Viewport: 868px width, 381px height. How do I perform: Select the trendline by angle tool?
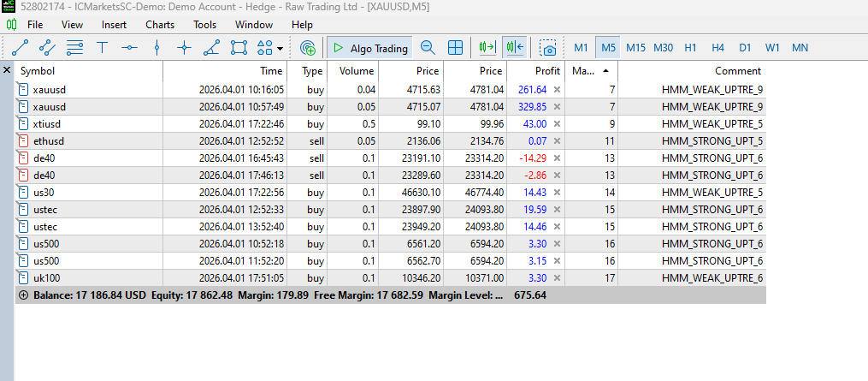click(x=211, y=48)
